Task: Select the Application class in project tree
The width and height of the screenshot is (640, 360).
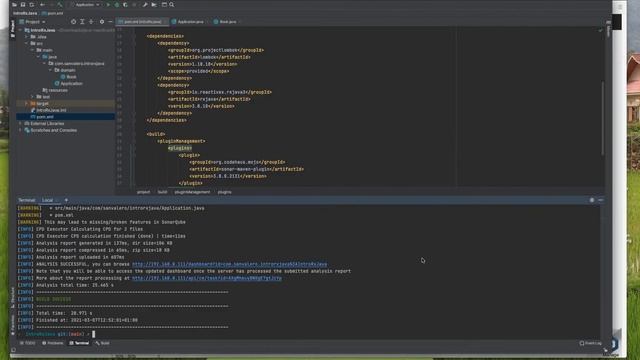Action: [x=69, y=83]
